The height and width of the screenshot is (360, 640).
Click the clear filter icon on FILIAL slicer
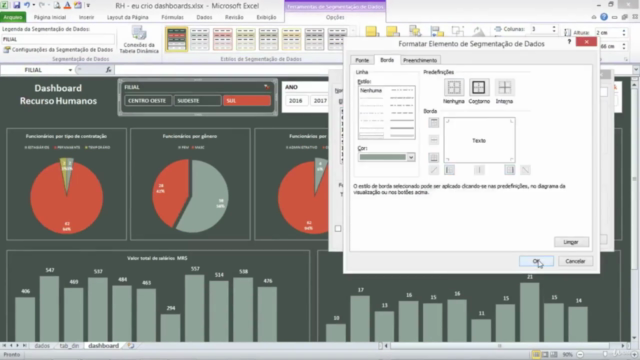tap(267, 87)
